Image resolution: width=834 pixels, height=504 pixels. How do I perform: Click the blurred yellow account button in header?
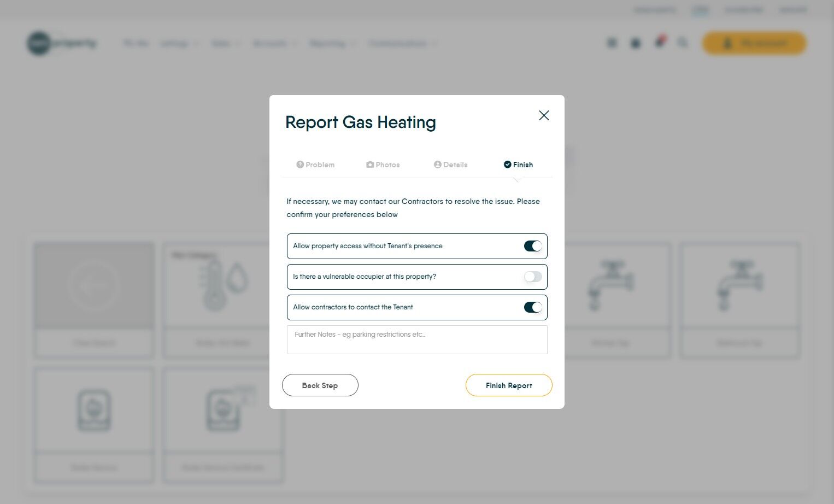click(x=754, y=43)
